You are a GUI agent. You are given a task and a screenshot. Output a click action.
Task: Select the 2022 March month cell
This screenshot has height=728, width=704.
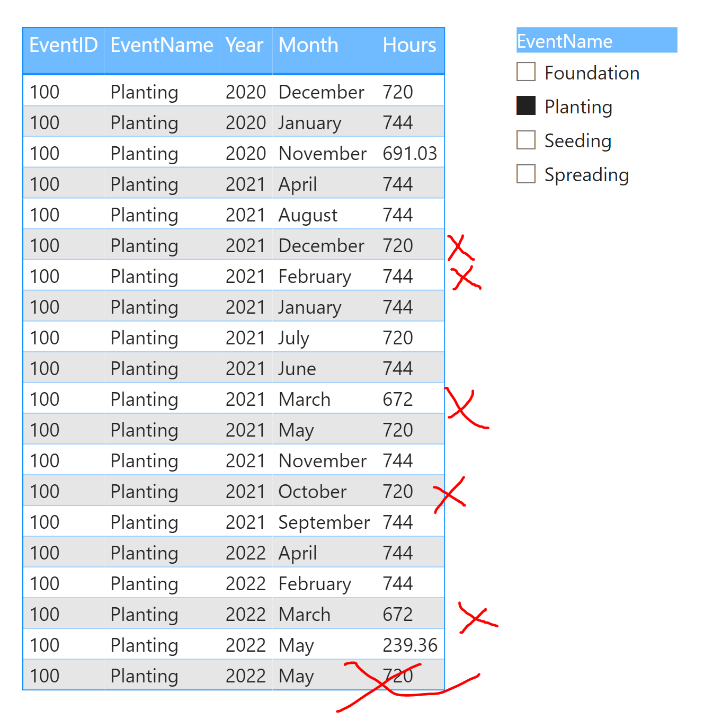[x=305, y=615]
